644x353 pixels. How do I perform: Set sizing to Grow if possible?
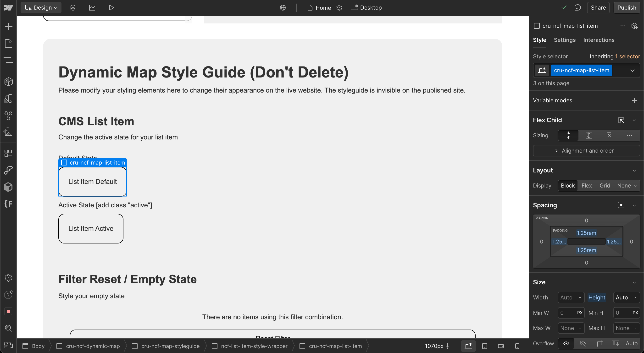[x=589, y=136]
